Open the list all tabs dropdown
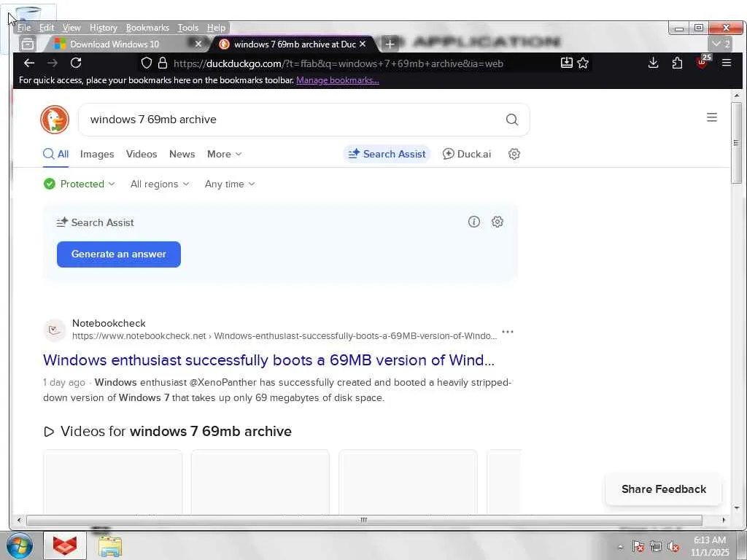This screenshot has width=747, height=560. [720, 44]
